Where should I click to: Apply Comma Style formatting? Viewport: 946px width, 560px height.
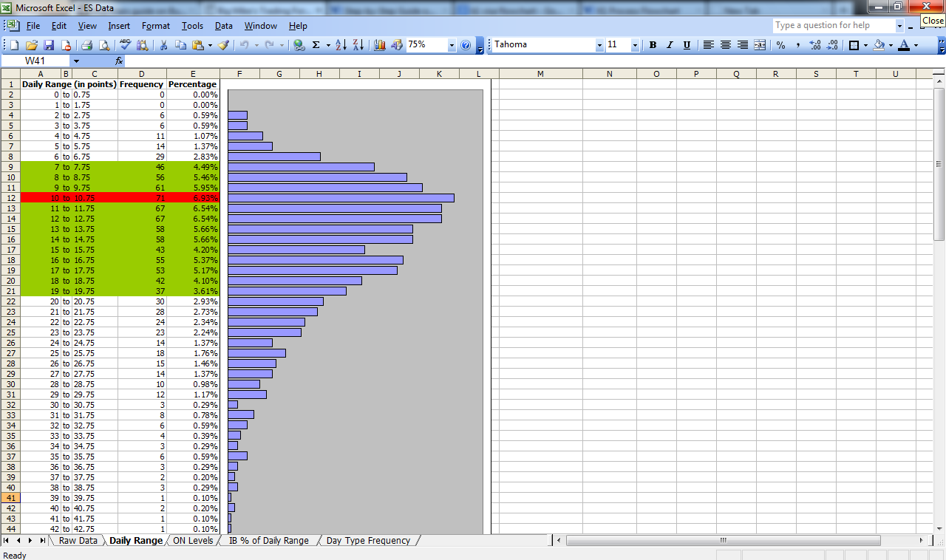pos(798,45)
